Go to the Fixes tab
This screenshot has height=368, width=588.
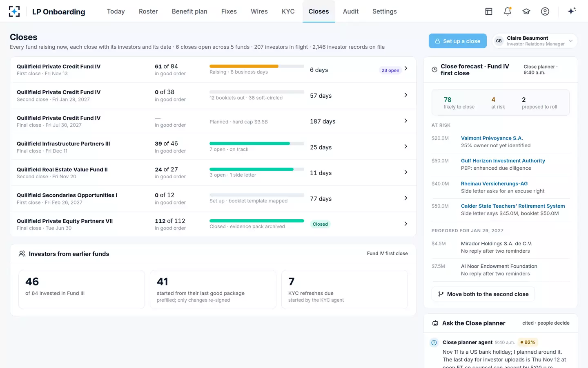(229, 11)
